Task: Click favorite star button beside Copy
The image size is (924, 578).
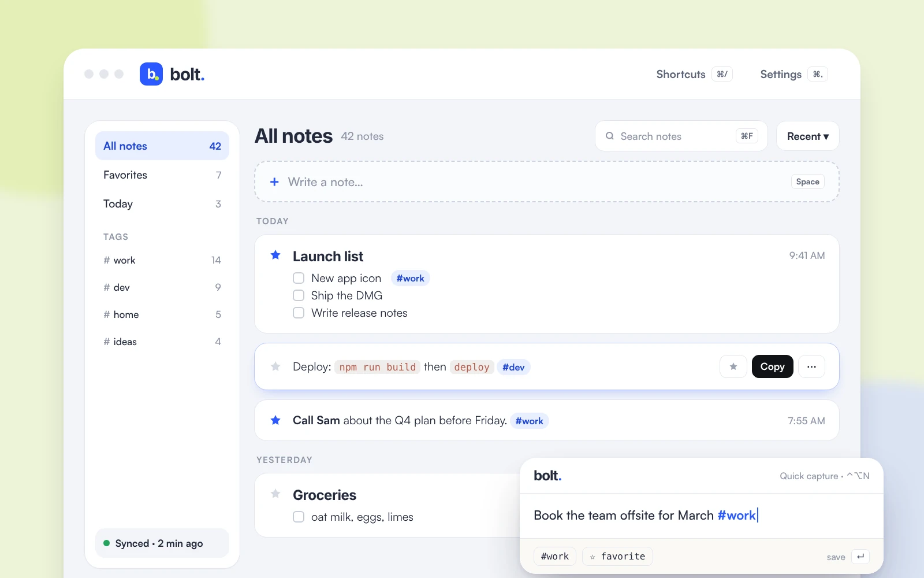Action: coord(733,366)
